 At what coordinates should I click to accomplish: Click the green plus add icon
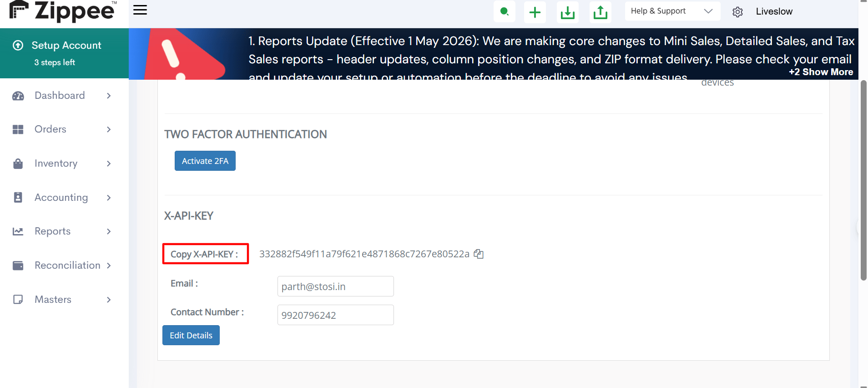pos(535,12)
